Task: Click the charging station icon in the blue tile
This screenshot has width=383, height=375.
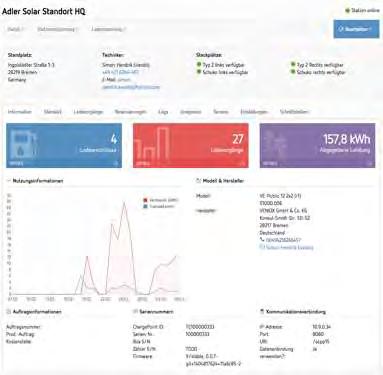Action: pyautogui.click(x=21, y=144)
